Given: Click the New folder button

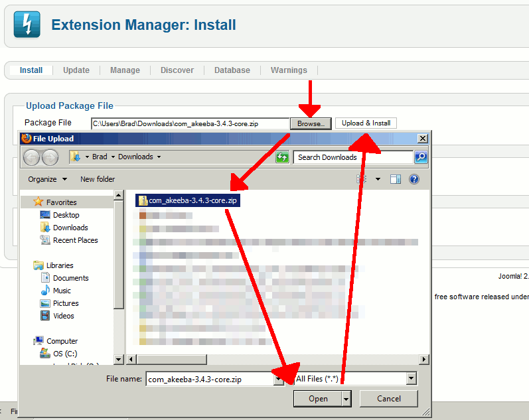Looking at the screenshot, I should click(98, 179).
